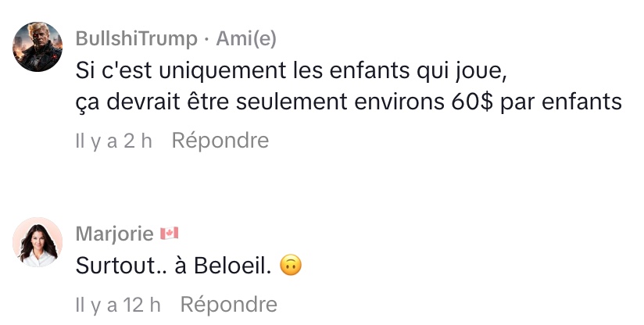Reply to BullshiTrump's comment

click(x=220, y=141)
